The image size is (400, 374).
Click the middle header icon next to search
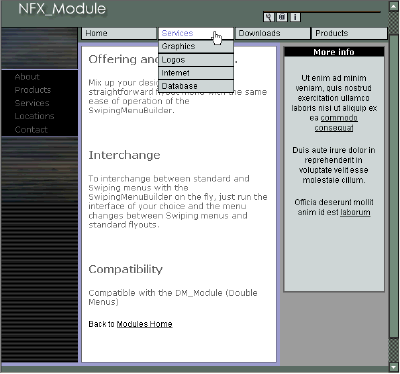coord(282,17)
